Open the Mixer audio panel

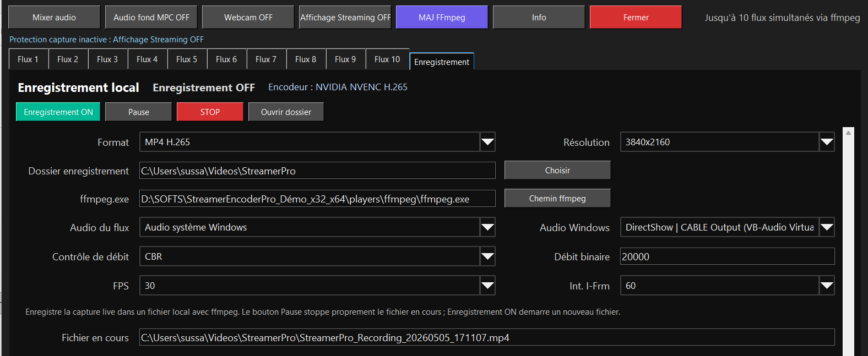pos(54,17)
